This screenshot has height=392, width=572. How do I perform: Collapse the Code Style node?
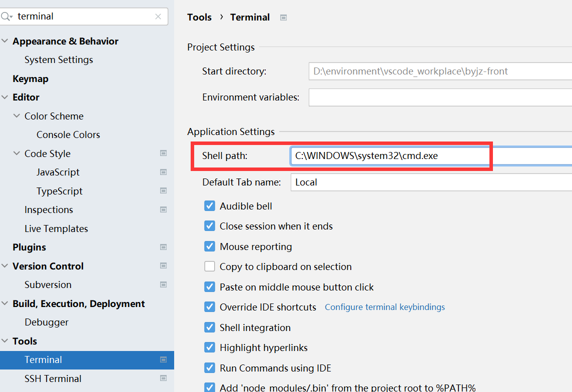17,153
